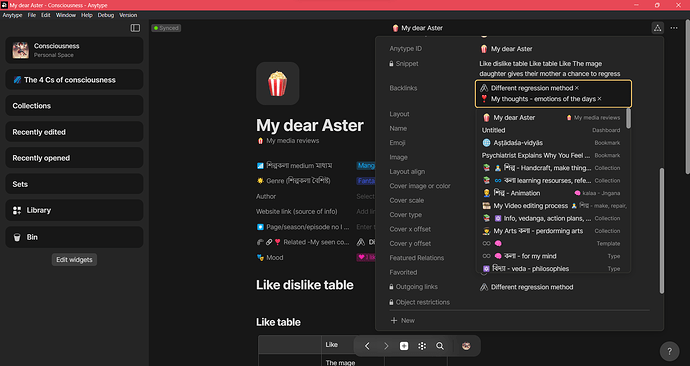Click the Edit widgets button
The width and height of the screenshot is (690, 366).
click(x=74, y=260)
